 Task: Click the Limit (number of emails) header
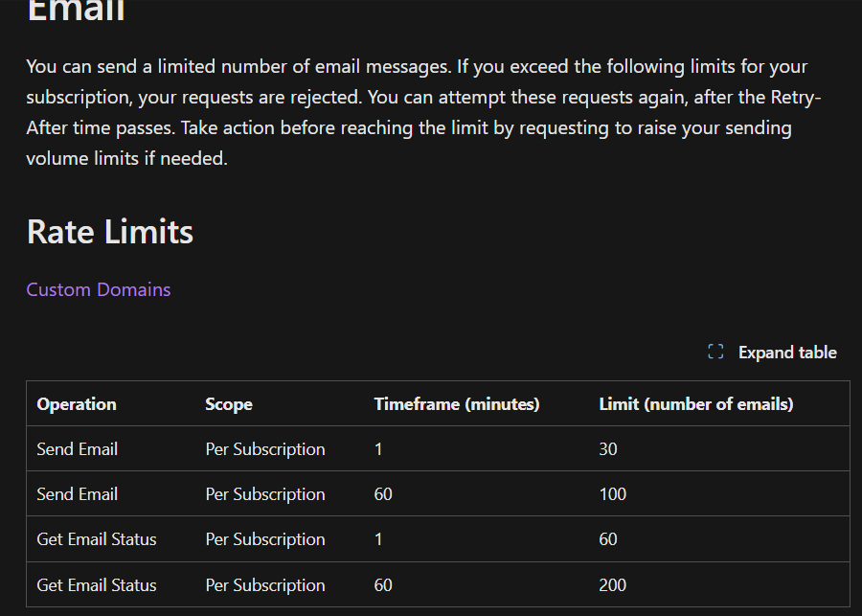[696, 404]
